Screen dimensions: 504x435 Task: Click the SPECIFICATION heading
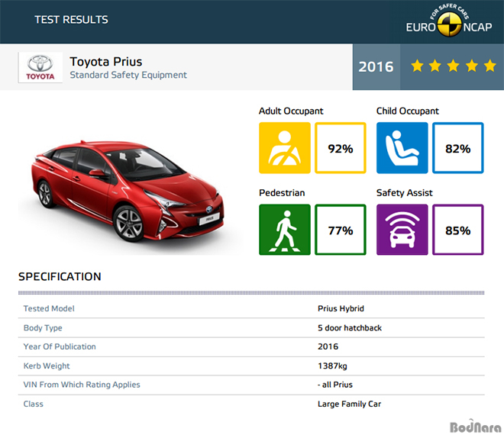(x=60, y=276)
